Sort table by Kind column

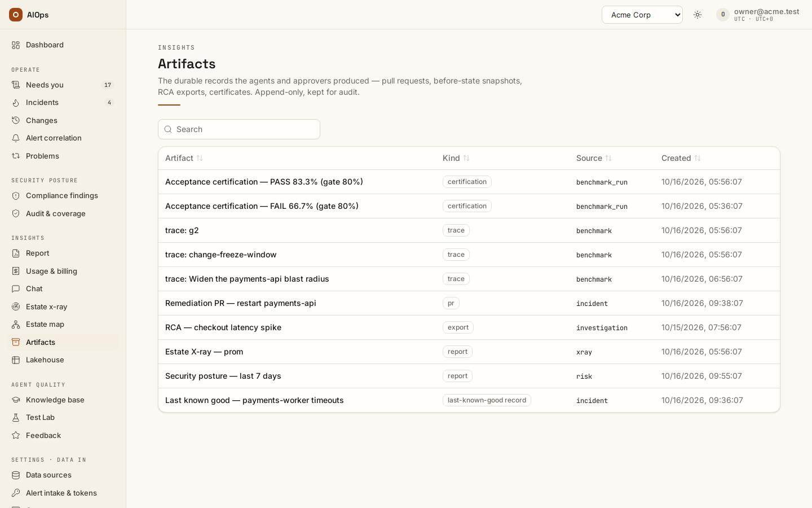click(x=456, y=158)
